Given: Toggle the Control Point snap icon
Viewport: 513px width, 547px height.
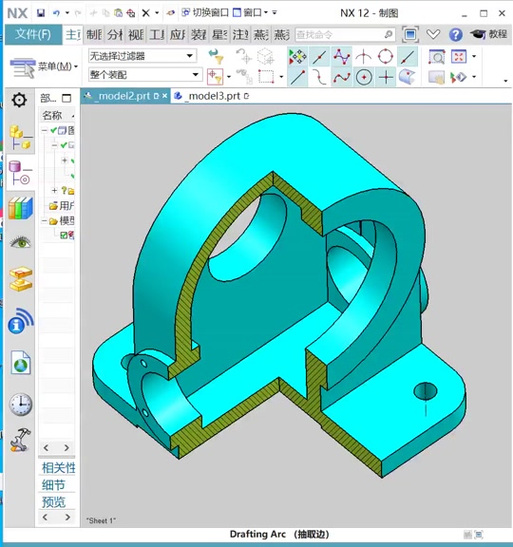Looking at the screenshot, I should coord(341,57).
